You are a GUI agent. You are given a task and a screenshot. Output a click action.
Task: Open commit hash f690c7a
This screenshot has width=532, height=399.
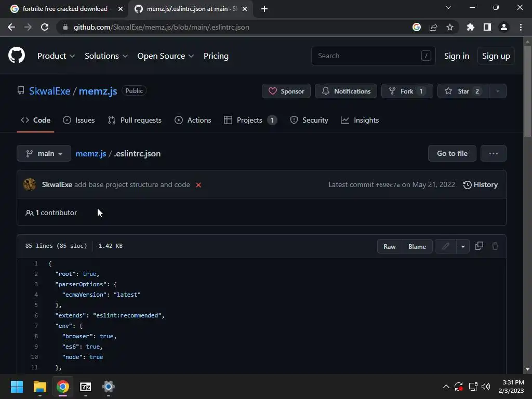click(x=388, y=185)
